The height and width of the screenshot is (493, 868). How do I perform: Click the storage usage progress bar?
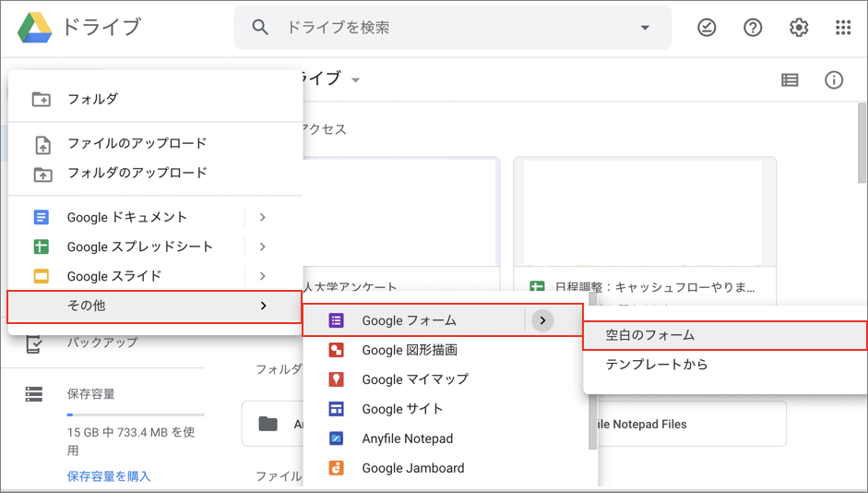tap(136, 415)
